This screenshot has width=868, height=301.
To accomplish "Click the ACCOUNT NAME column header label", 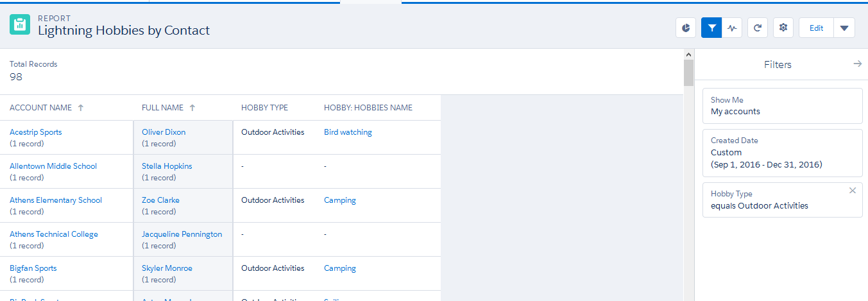I will pyautogui.click(x=41, y=108).
